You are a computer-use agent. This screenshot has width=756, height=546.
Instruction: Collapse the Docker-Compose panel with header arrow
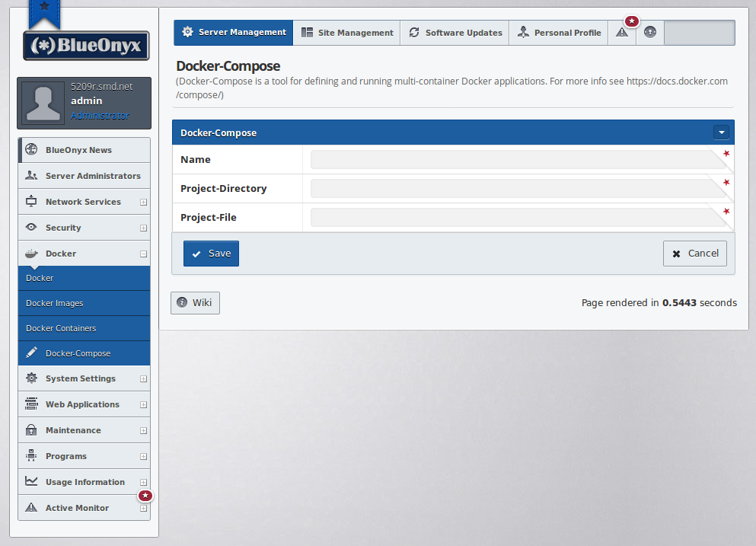coord(721,133)
